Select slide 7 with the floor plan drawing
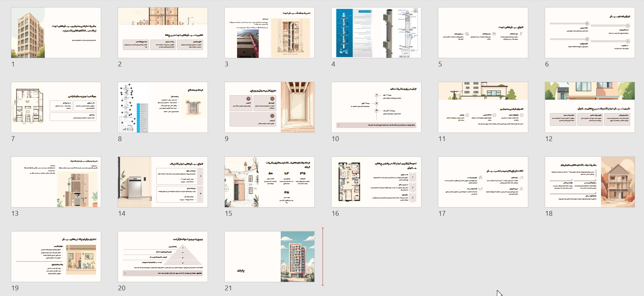The height and width of the screenshot is (296, 644). coord(56,107)
